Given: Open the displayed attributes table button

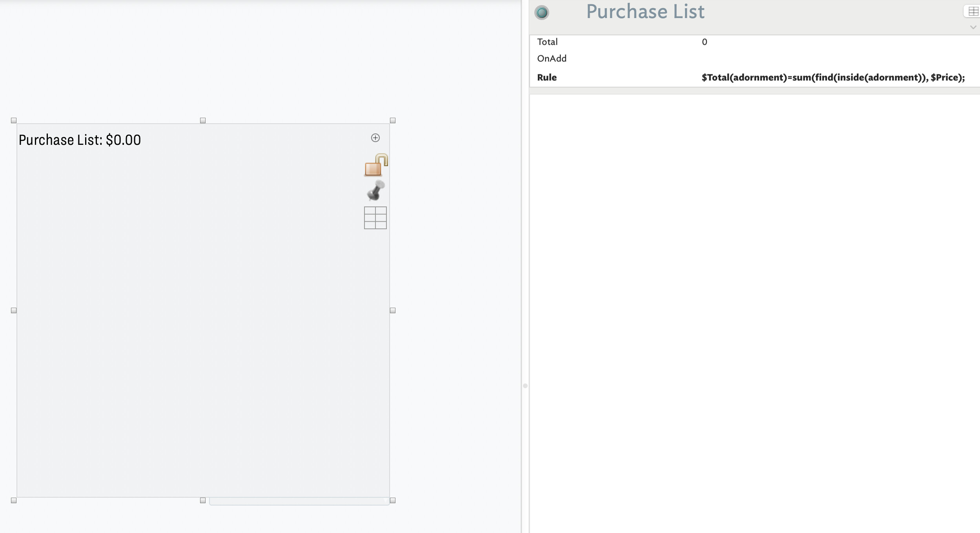Looking at the screenshot, I should pyautogui.click(x=973, y=11).
